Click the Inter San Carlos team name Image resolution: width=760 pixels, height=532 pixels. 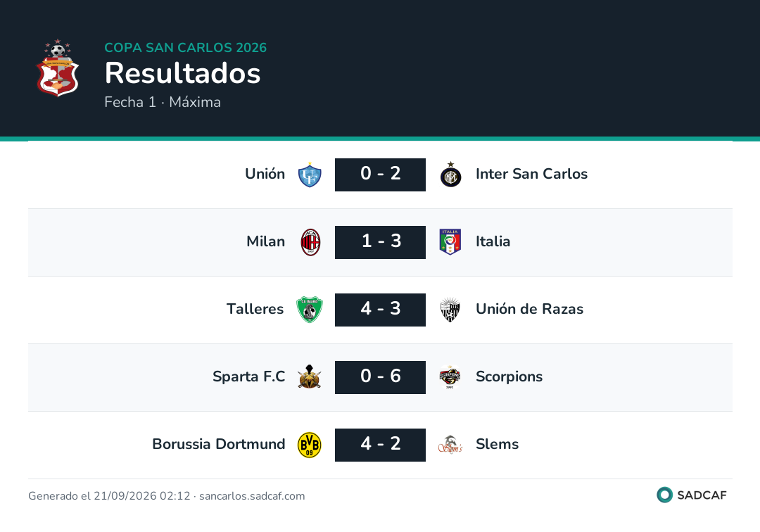(532, 173)
